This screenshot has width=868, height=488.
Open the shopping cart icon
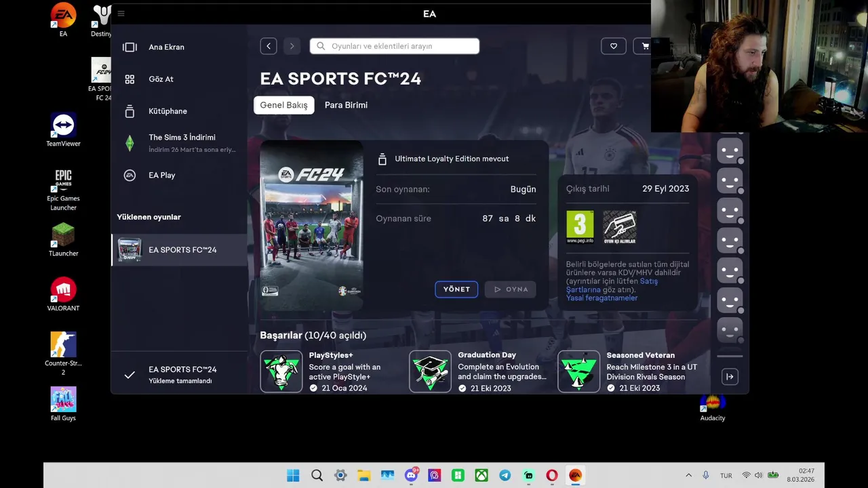645,46
